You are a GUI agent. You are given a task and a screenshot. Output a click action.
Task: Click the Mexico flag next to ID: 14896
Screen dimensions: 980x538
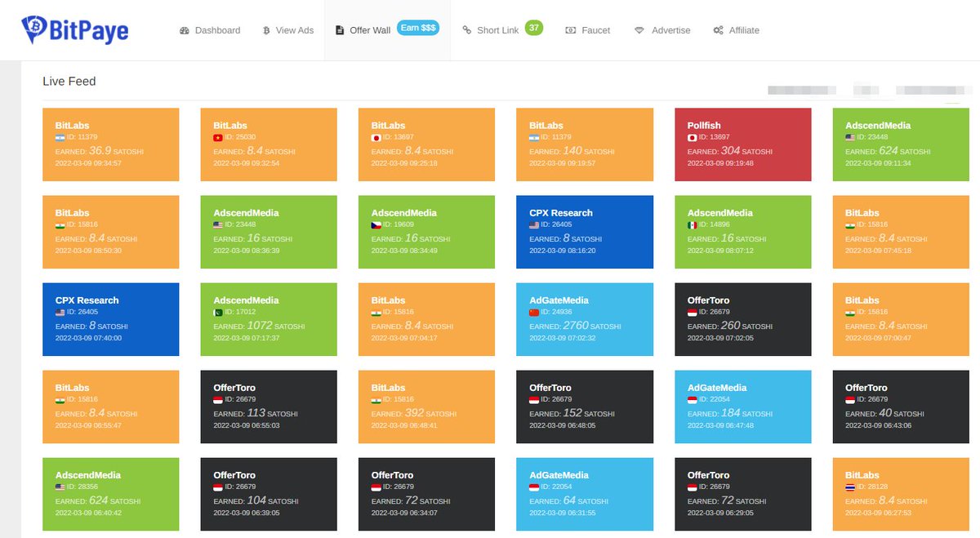(x=692, y=225)
